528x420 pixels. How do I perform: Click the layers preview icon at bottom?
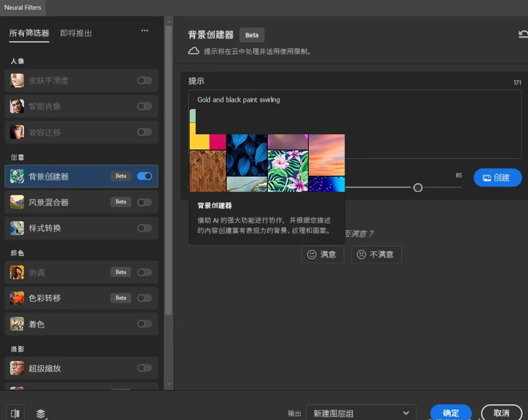coord(41,414)
